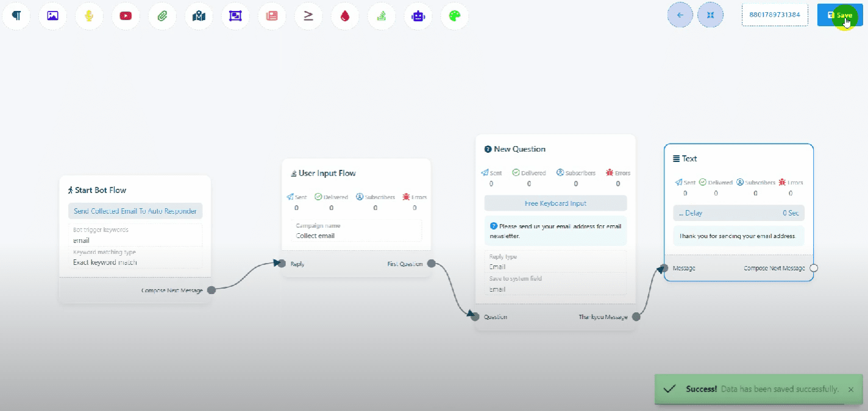Click Compose Next Message socket on Text node

[814, 268]
